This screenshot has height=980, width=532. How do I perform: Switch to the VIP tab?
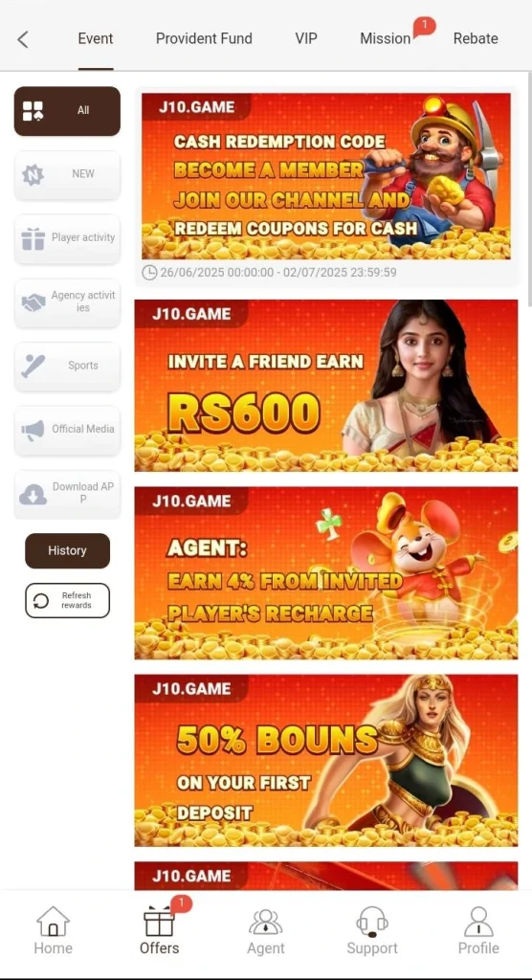(306, 38)
